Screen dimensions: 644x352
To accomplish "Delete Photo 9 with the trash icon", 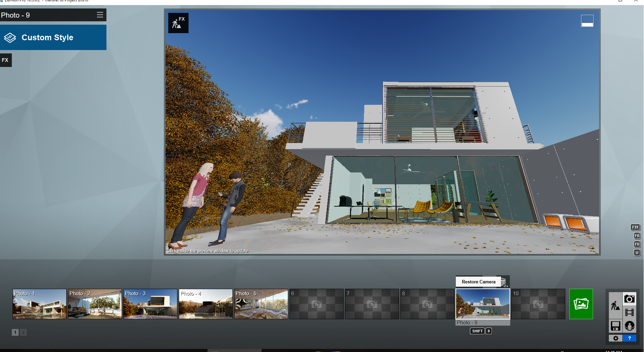I will (503, 282).
